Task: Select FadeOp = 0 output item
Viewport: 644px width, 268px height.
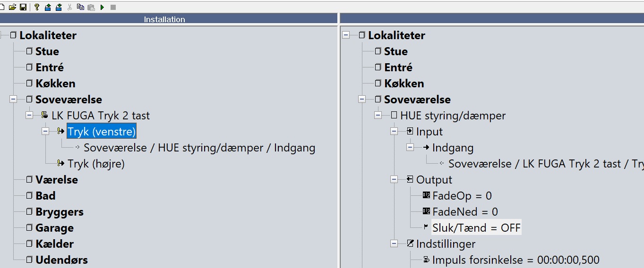Action: point(462,196)
